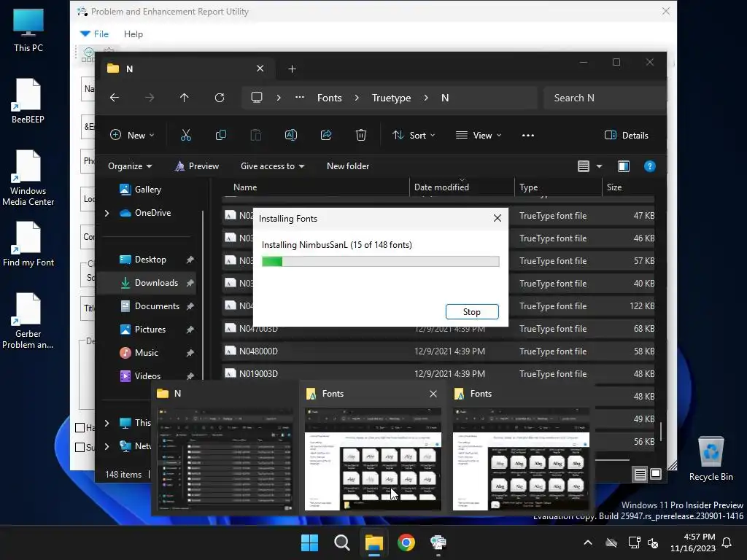Viewport: 747px width, 560px height.
Task: Open Help menu in Problem Report Utility
Action: tap(133, 34)
